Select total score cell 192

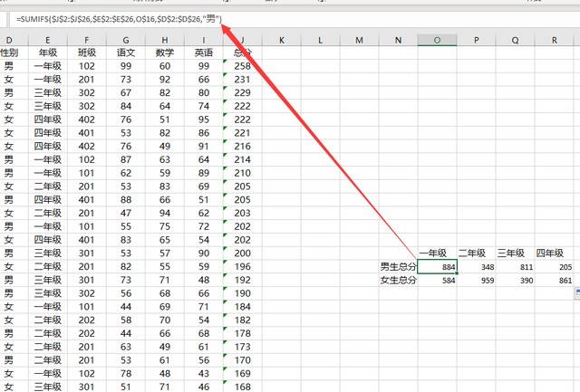click(242, 280)
